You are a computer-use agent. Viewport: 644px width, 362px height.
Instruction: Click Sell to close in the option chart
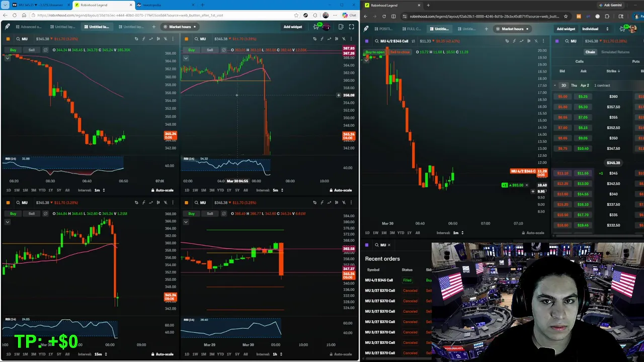click(x=400, y=52)
